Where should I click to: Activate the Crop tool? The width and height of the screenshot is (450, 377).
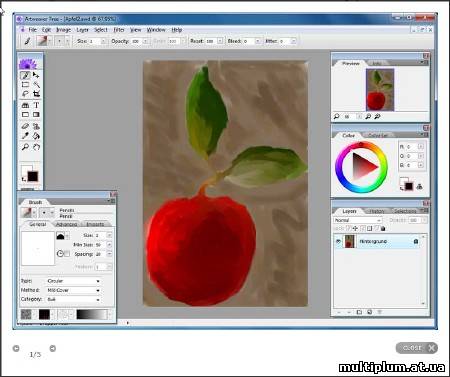click(x=36, y=94)
